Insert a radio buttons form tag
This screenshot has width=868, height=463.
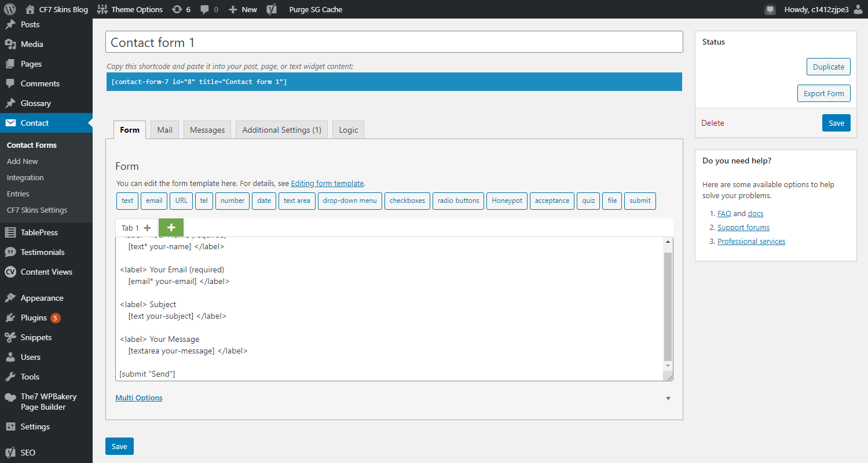tap(458, 200)
